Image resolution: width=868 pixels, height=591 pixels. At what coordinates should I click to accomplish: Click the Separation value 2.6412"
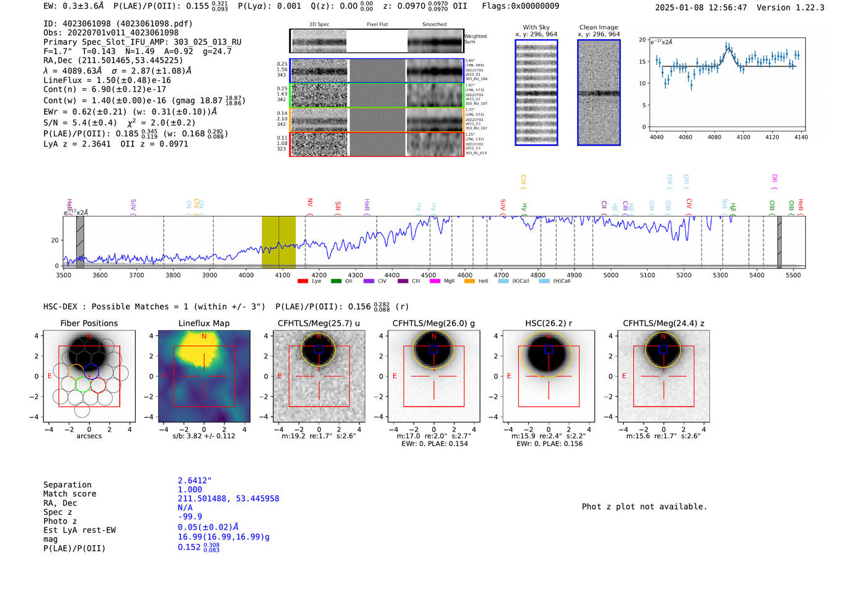pos(195,481)
